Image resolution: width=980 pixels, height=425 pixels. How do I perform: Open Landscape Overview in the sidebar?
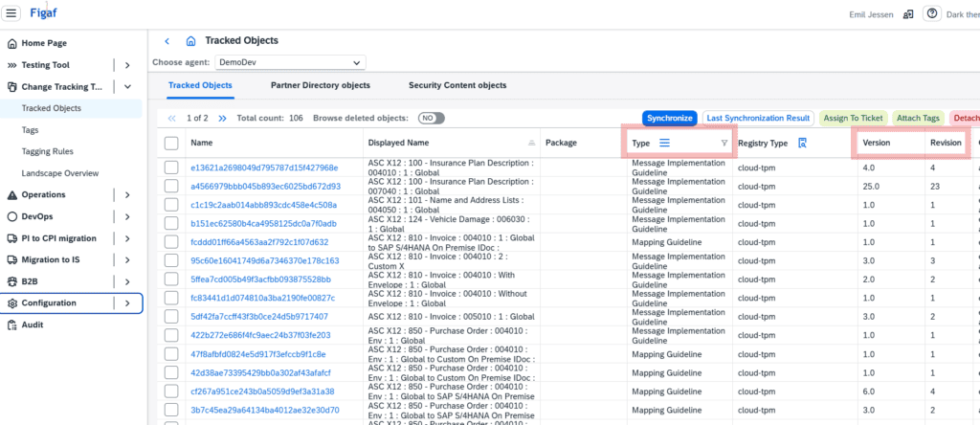tap(60, 173)
